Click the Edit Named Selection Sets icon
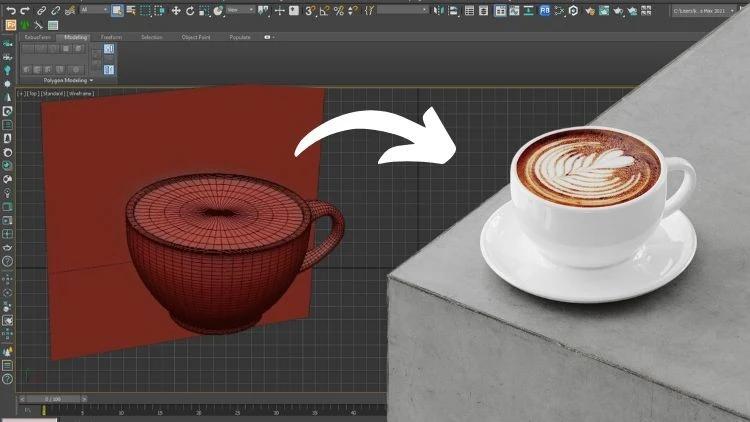This screenshot has width=750, height=422. 369,10
